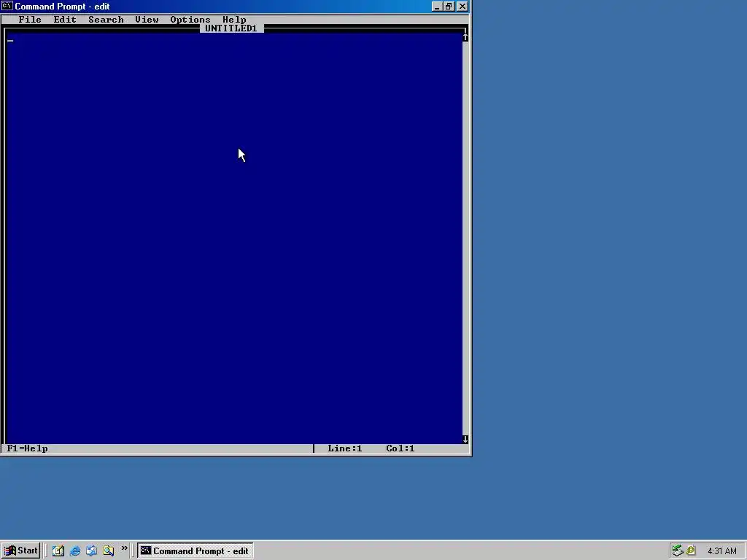Minimize the Command Prompt window
Viewport: 747px width, 560px height.
437,6
